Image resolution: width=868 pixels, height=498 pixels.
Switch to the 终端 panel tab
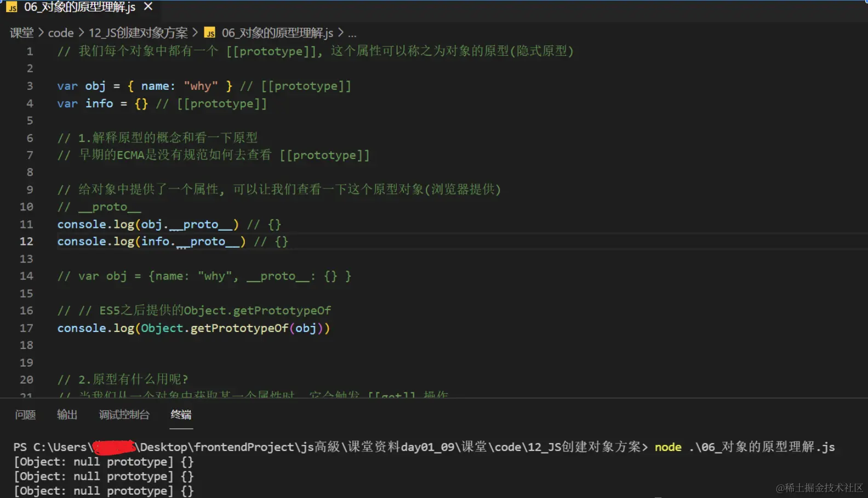pos(181,415)
